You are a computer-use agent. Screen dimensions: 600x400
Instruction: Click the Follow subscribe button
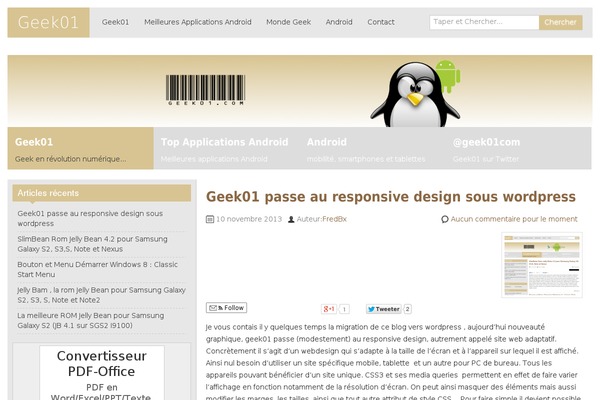coord(227,308)
